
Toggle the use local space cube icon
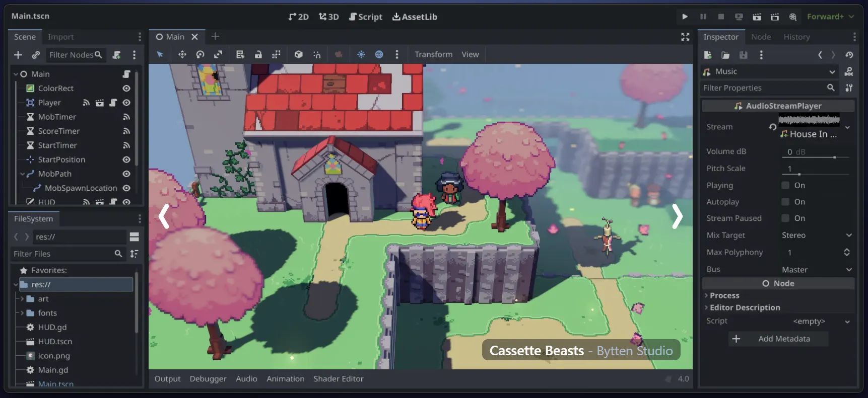(x=298, y=54)
